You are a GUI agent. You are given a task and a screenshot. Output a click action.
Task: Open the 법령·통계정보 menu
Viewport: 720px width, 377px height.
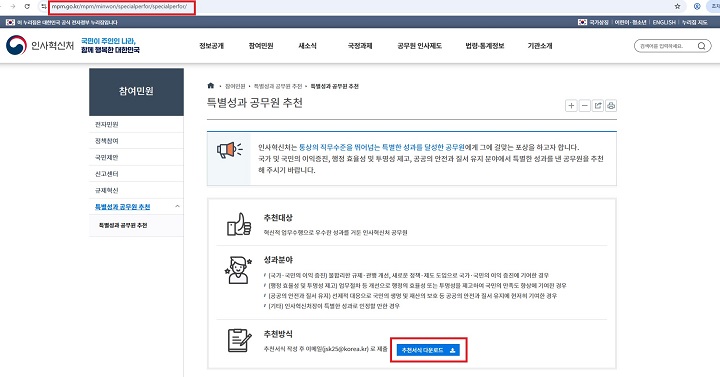click(484, 46)
